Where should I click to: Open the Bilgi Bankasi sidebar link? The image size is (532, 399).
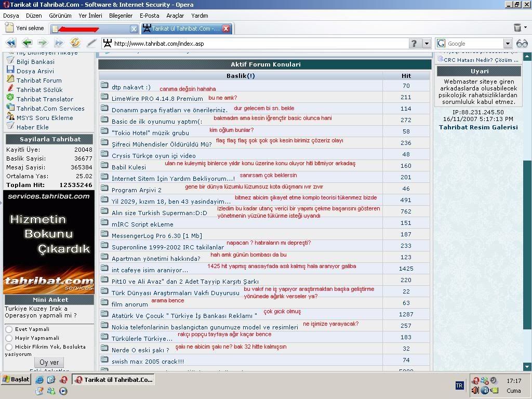[35, 62]
